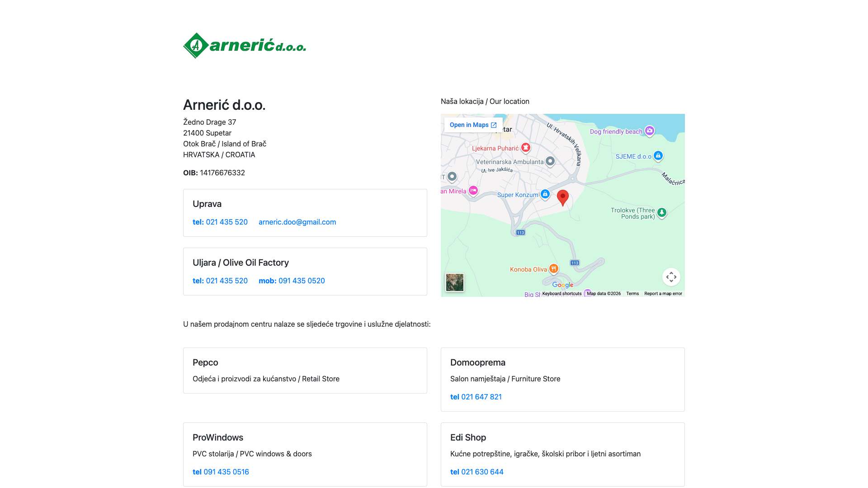The image size is (868, 488).
Task: Email arneric.doo@gmail.com
Action: tap(297, 222)
